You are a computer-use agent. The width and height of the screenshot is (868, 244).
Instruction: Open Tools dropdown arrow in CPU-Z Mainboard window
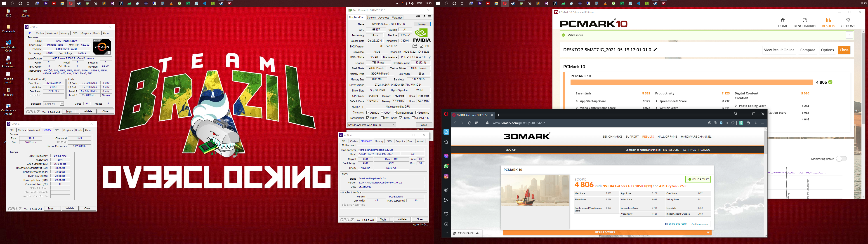[x=391, y=219]
